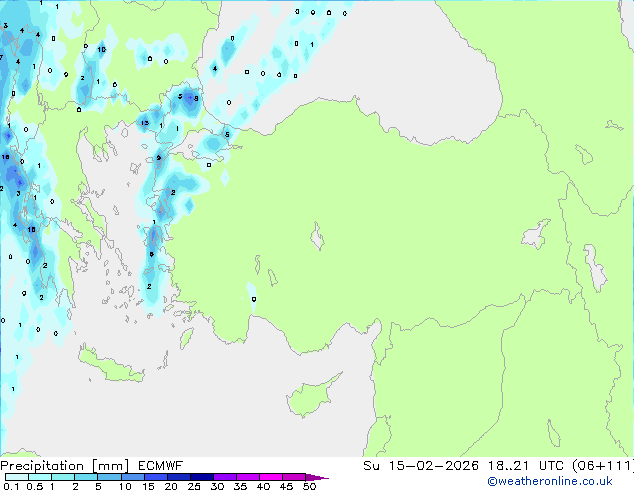Click the legend scale label "15"
This screenshot has width=634, height=490.
click(x=148, y=486)
